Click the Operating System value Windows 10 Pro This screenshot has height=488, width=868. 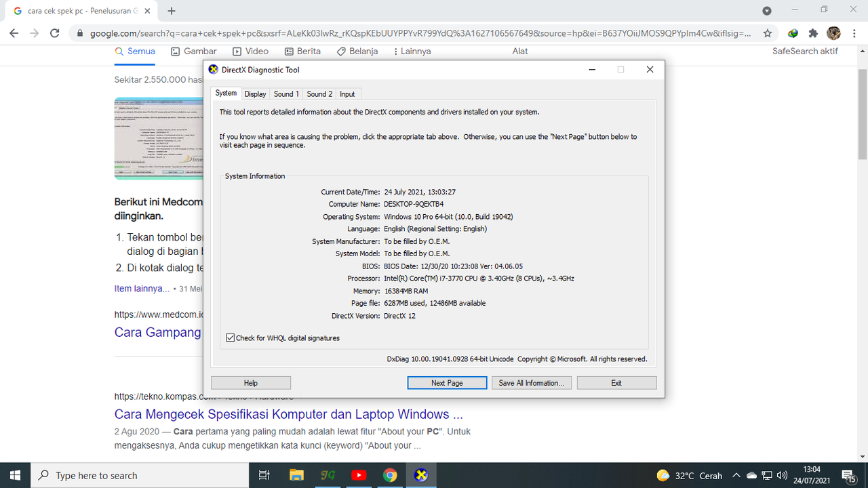pyautogui.click(x=448, y=217)
